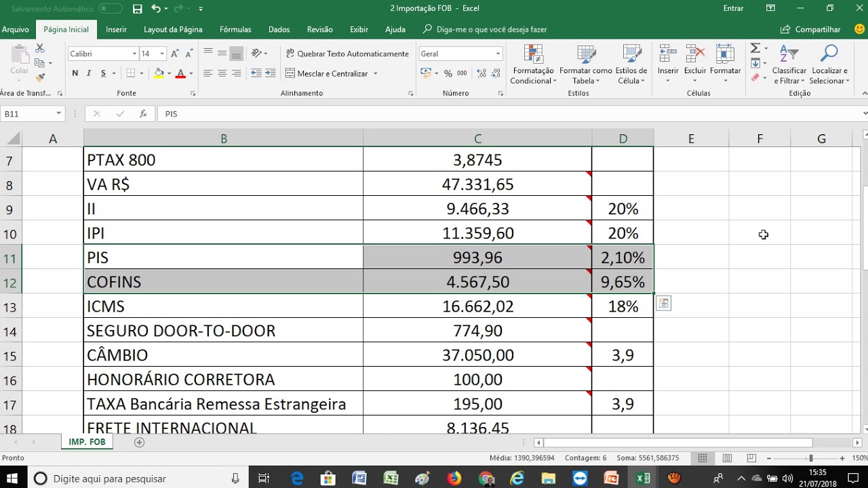Open the Inserir ribbon tab

click(x=116, y=30)
